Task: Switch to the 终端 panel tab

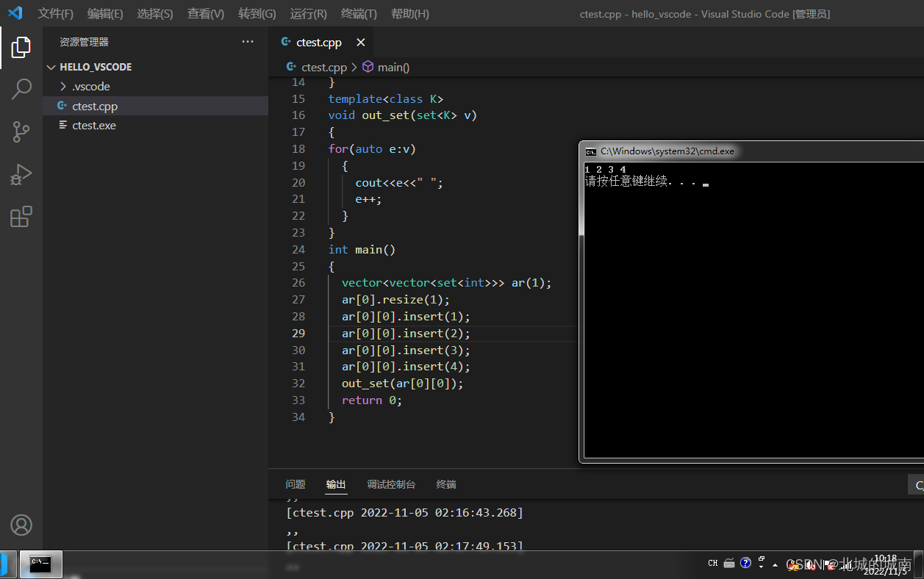Action: point(446,484)
